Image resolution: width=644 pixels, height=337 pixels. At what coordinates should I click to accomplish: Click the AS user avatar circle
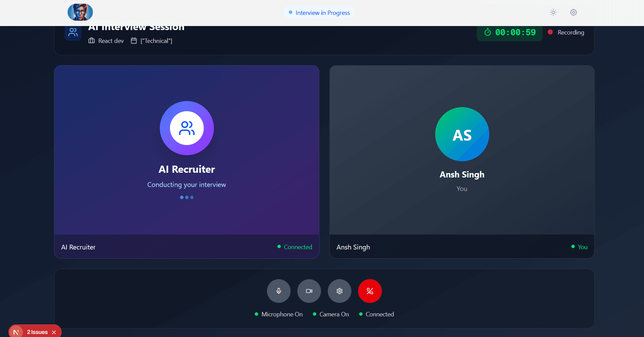click(x=462, y=134)
